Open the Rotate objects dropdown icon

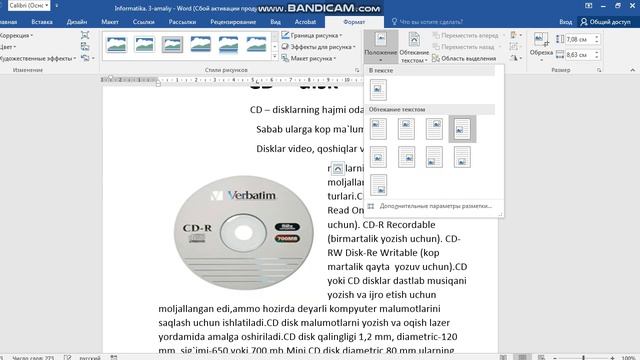pyautogui.click(x=516, y=58)
